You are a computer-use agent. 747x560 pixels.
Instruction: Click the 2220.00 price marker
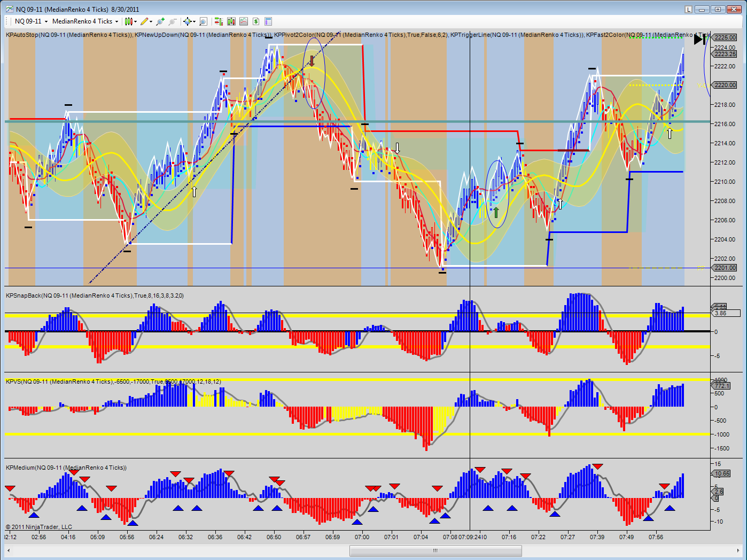click(725, 85)
